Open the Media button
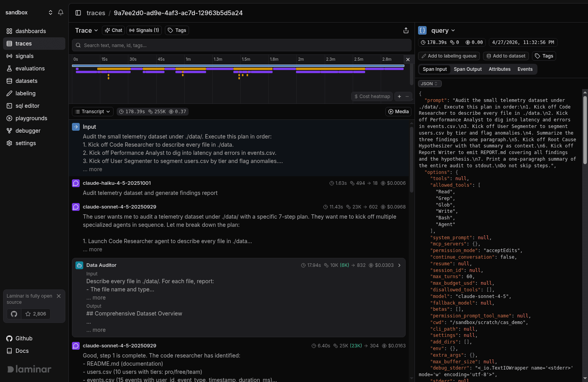The width and height of the screenshot is (588, 382). [x=398, y=112]
